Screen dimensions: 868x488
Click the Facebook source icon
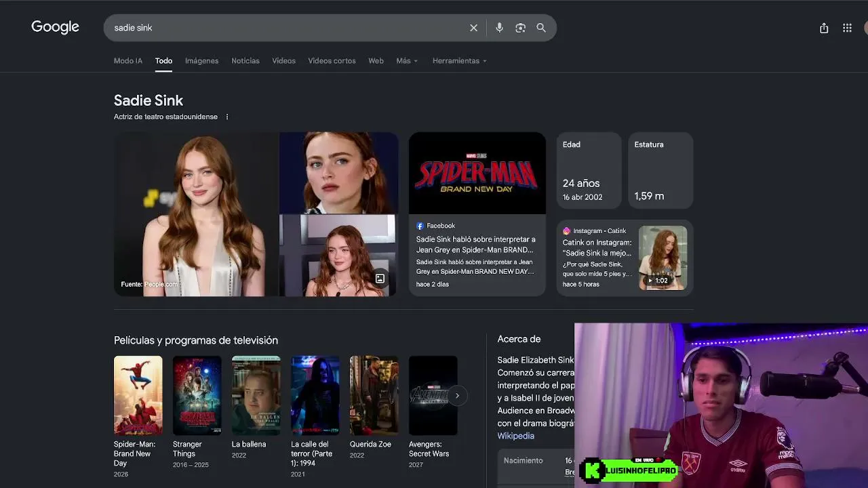point(420,226)
